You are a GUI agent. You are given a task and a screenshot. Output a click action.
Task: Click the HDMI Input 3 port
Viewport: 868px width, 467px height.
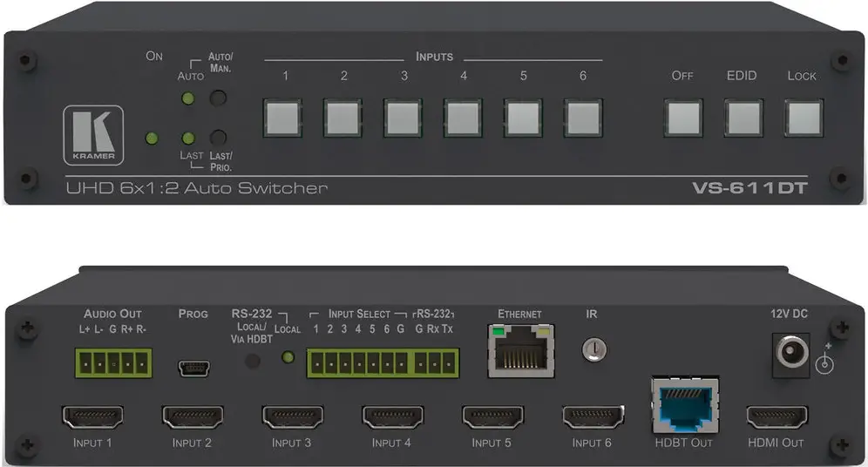pyautogui.click(x=292, y=417)
